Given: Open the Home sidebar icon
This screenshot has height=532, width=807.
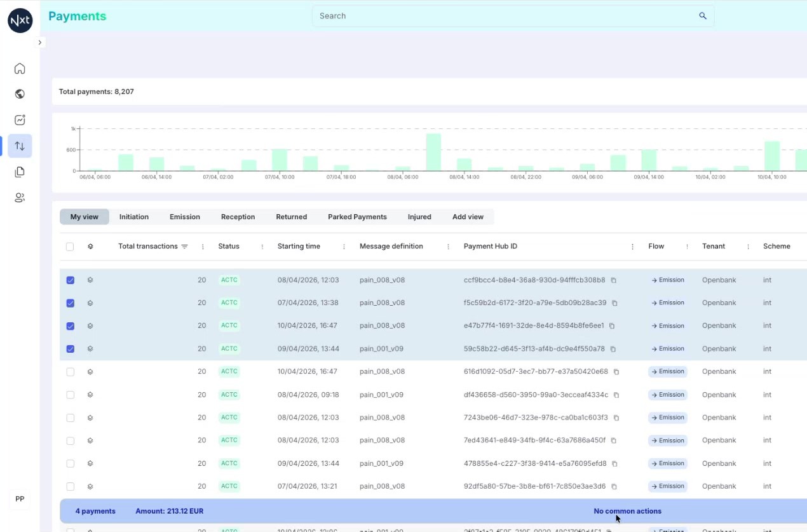Looking at the screenshot, I should point(20,69).
